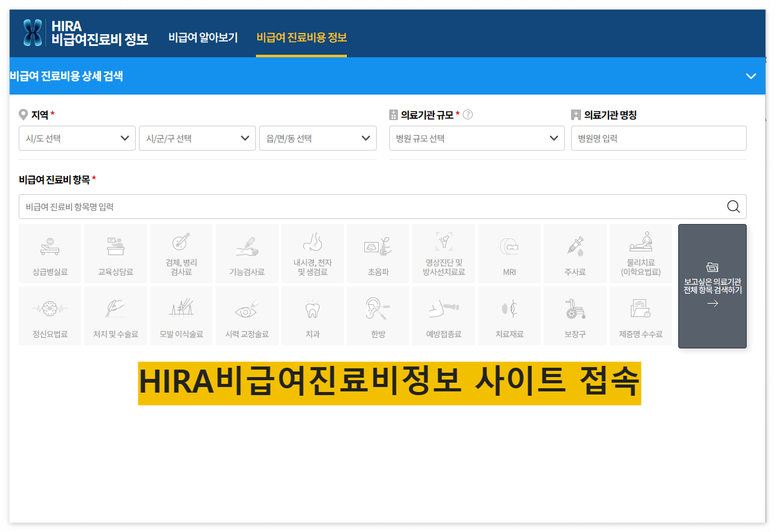This screenshot has width=776, height=532.
Task: Click the magnifier search icon
Action: click(x=733, y=207)
